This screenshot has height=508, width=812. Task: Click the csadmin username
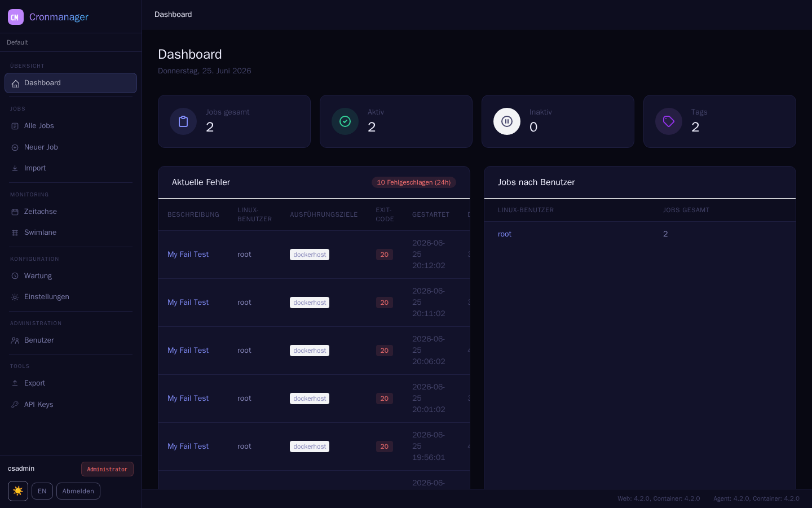pos(21,468)
